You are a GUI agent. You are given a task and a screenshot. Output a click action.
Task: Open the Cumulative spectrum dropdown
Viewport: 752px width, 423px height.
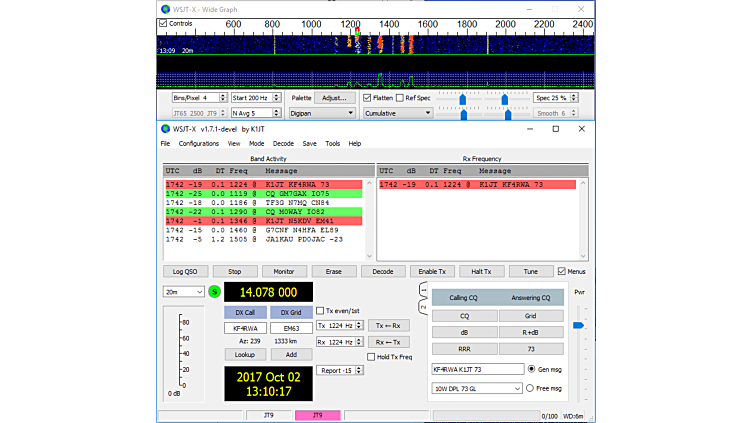398,113
